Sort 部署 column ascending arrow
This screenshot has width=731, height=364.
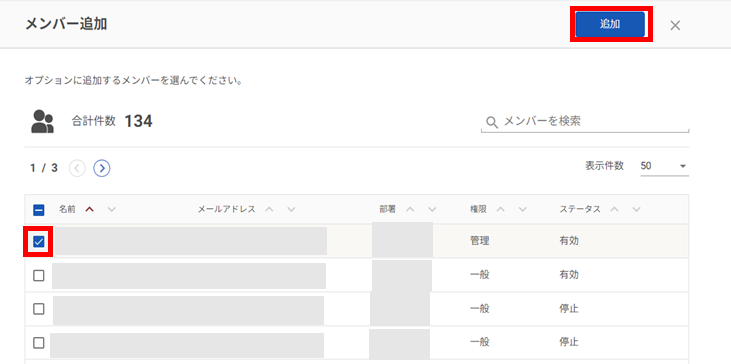tap(410, 209)
